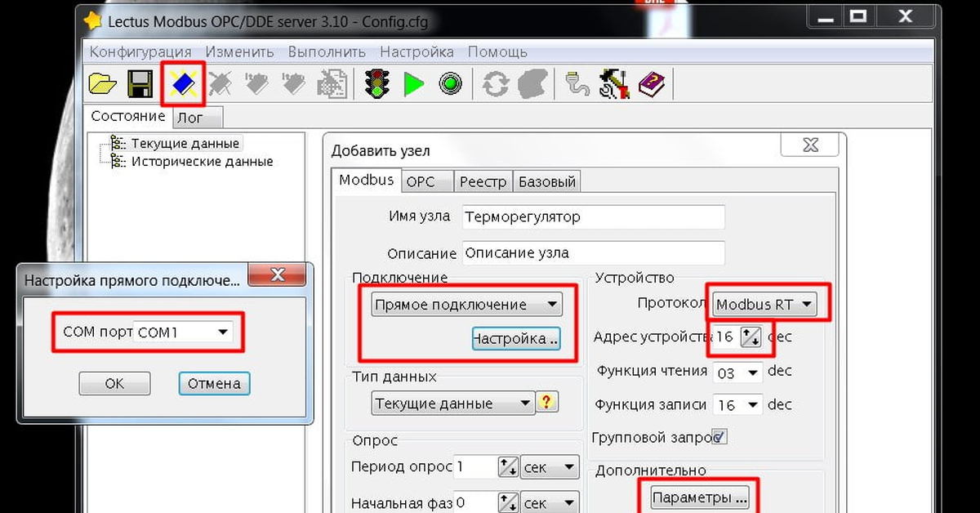The image size is (980, 513).
Task: Click the Параметры button
Action: point(699,497)
